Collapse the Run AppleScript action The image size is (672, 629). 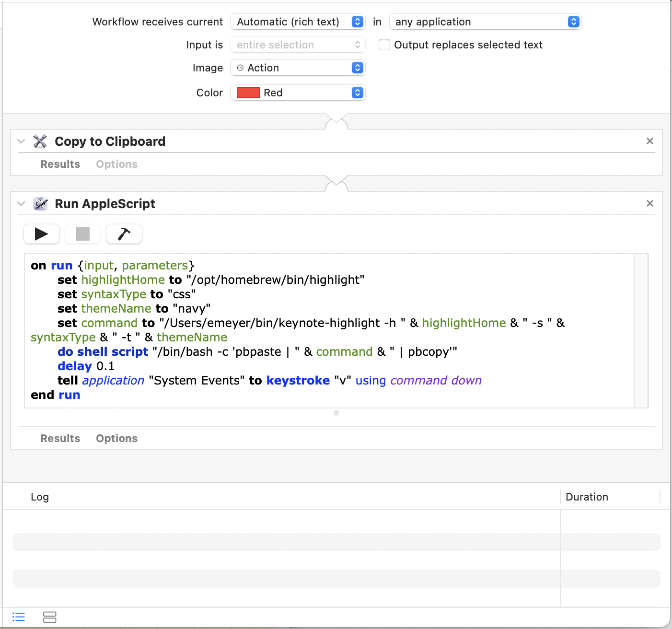(x=21, y=203)
